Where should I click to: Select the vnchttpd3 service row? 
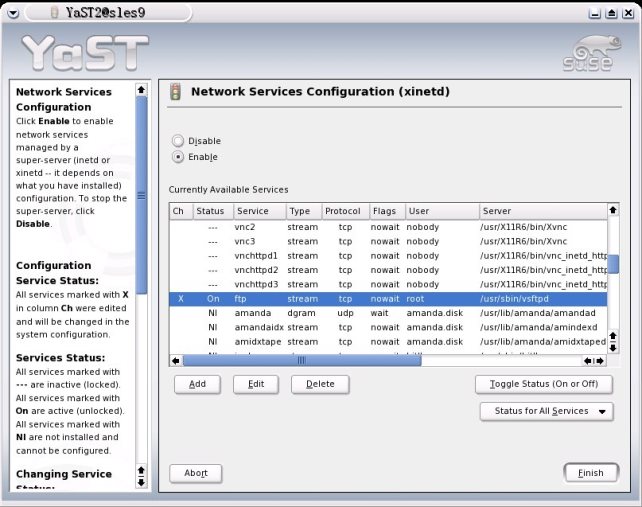click(x=388, y=285)
